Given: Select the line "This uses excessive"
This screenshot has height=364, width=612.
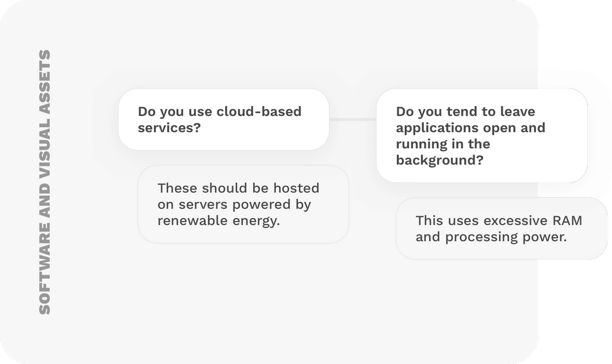Looking at the screenshot, I should tap(482, 221).
